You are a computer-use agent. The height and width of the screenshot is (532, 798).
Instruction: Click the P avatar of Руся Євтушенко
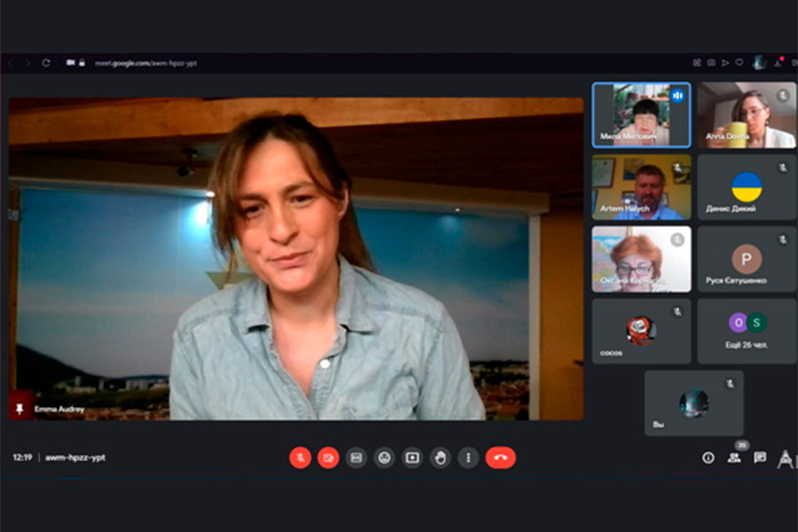(x=747, y=259)
